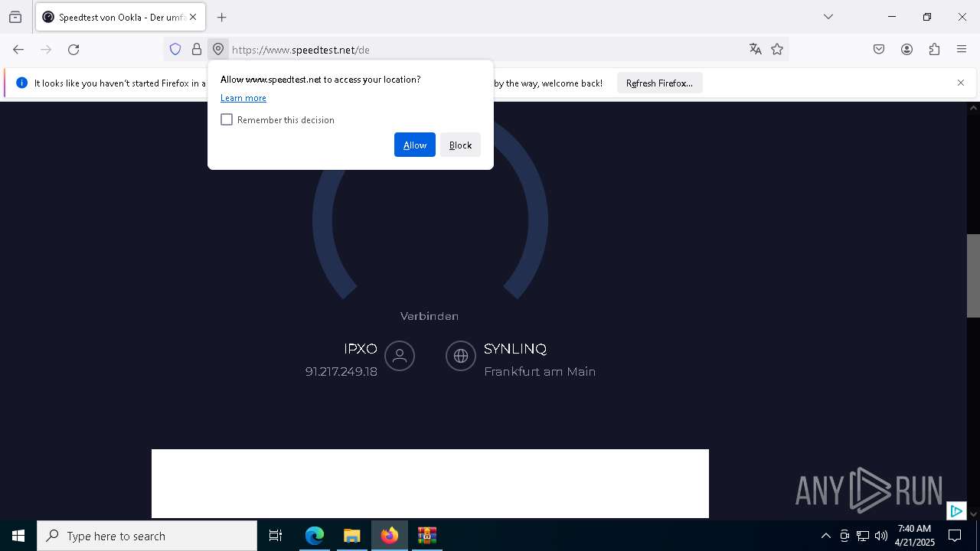The height and width of the screenshot is (551, 980).
Task: Click the IPXO provider name
Action: [x=361, y=349]
